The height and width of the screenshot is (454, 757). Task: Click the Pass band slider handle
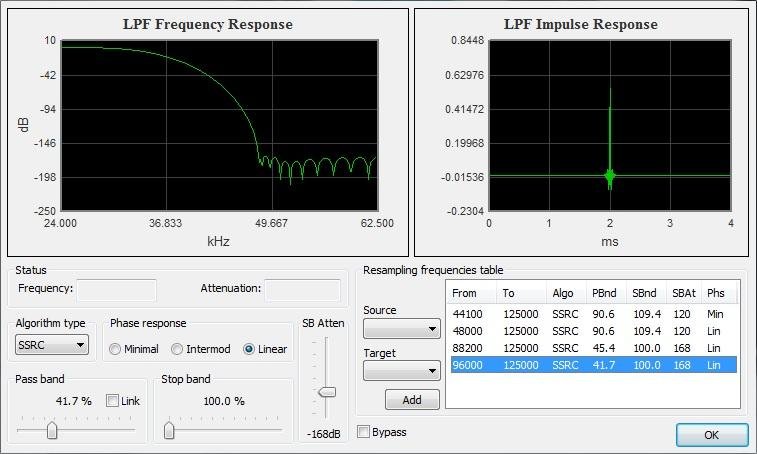tap(52, 430)
